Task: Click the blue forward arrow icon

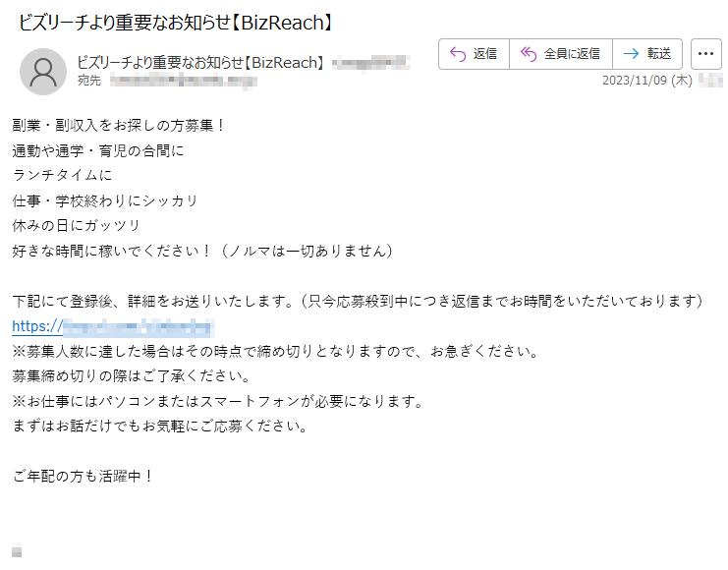Action: pos(631,54)
